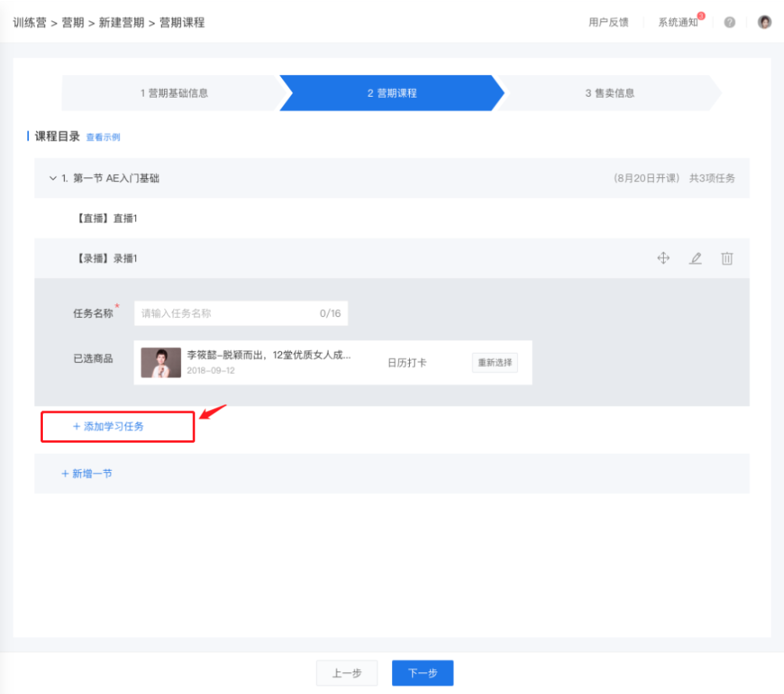Viewport: 784px width, 694px height.
Task: Go to step 3 售卖信息
Action: coord(610,93)
